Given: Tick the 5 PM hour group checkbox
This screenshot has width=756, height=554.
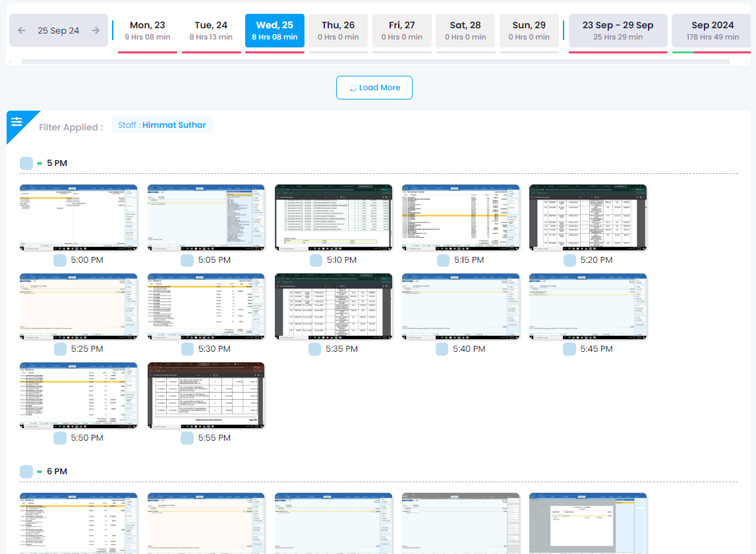Looking at the screenshot, I should point(26,163).
